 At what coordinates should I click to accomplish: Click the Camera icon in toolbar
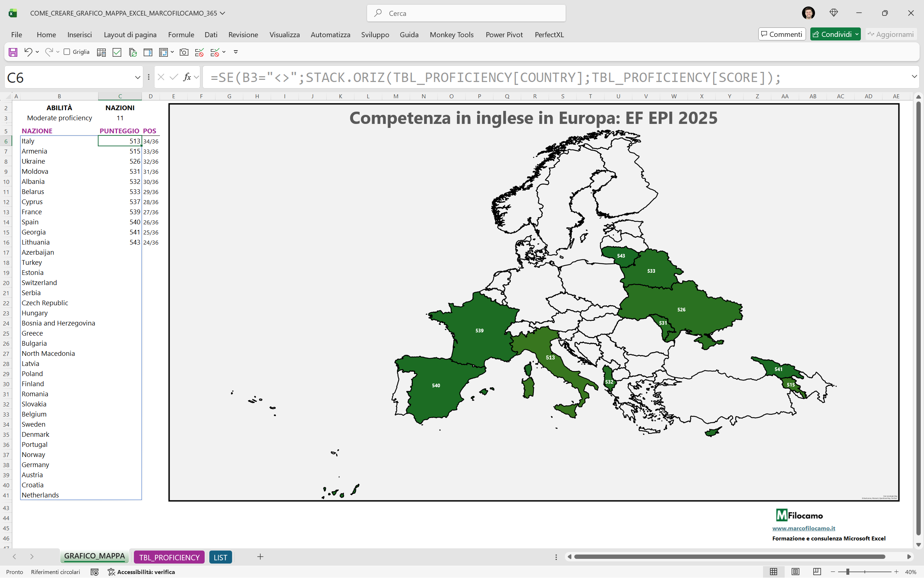click(x=184, y=52)
